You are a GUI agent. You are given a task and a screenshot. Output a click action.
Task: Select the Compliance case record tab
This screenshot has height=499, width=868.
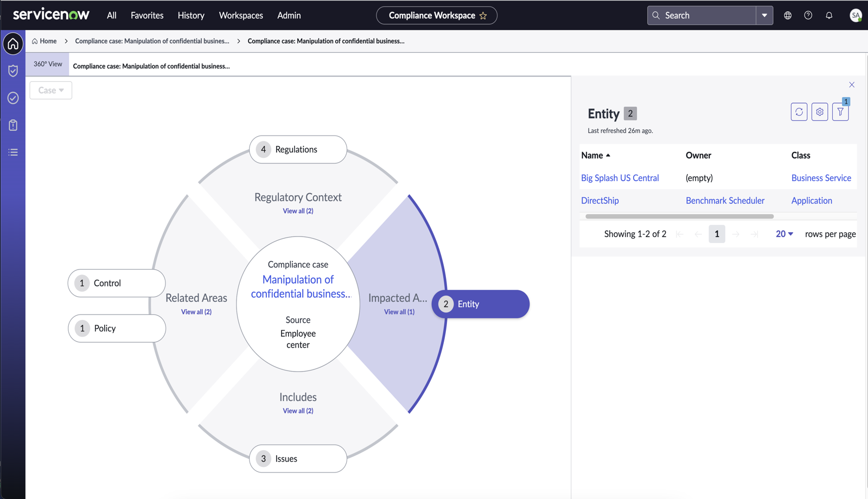(151, 66)
